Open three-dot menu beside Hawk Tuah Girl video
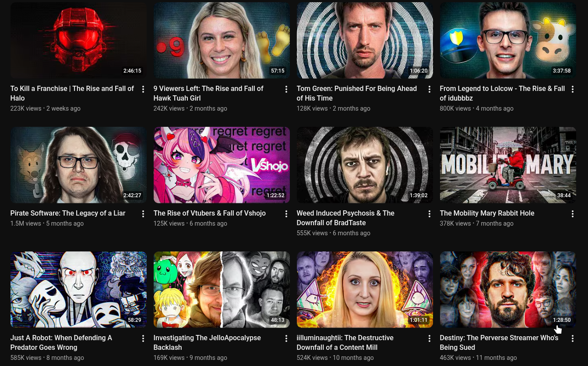588x366 pixels. point(286,89)
